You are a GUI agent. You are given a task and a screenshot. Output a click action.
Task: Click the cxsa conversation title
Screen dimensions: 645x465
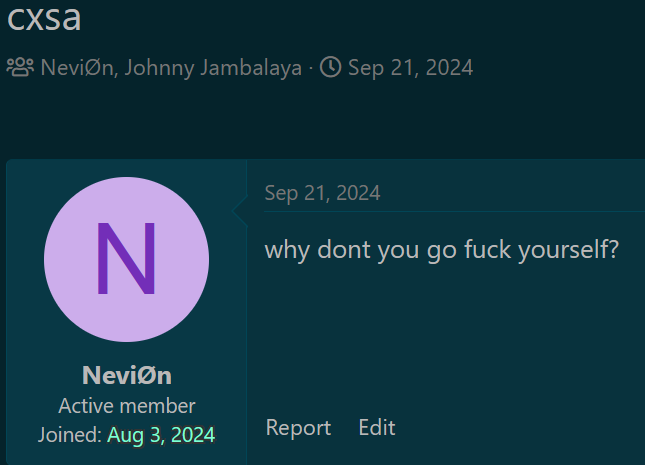(x=44, y=17)
